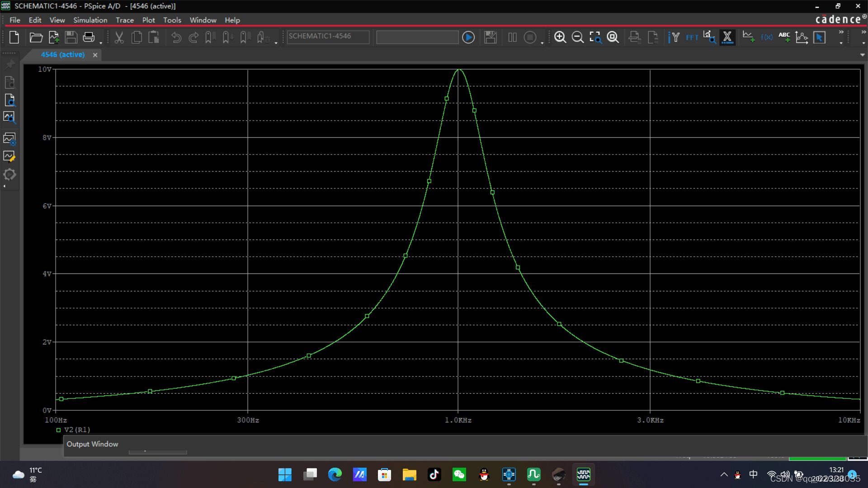Viewport: 868px width, 488px height.
Task: Expand the toolbar overflow chevron
Action: coord(841,32)
